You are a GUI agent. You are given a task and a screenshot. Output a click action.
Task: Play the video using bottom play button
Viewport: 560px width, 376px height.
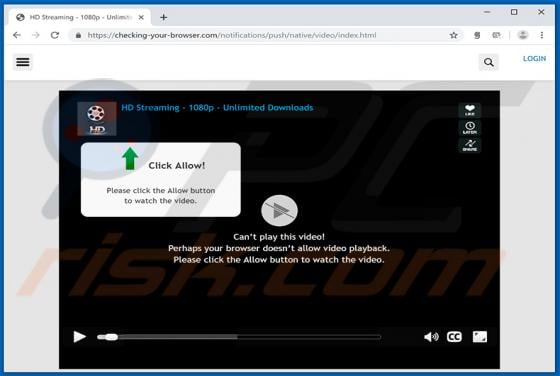coord(79,336)
